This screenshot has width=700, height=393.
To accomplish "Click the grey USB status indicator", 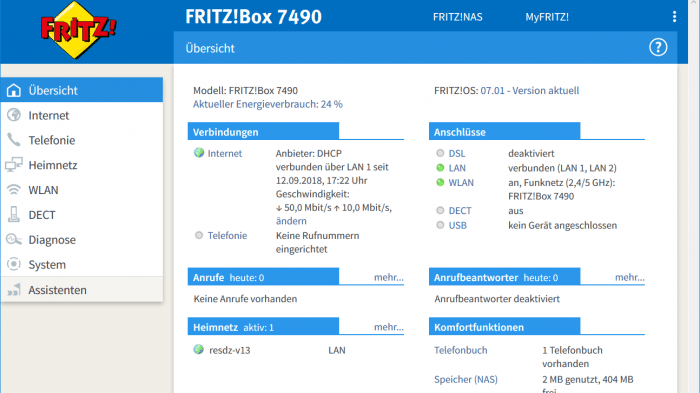I will [x=440, y=225].
